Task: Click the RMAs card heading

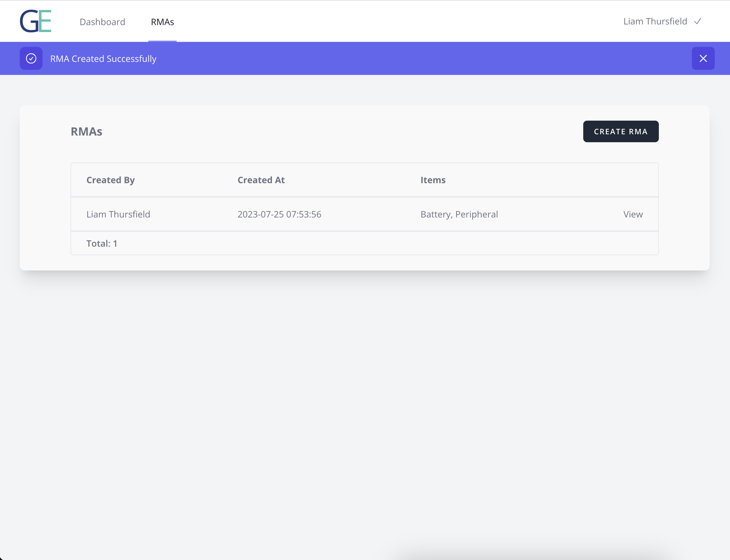Action: pos(86,132)
